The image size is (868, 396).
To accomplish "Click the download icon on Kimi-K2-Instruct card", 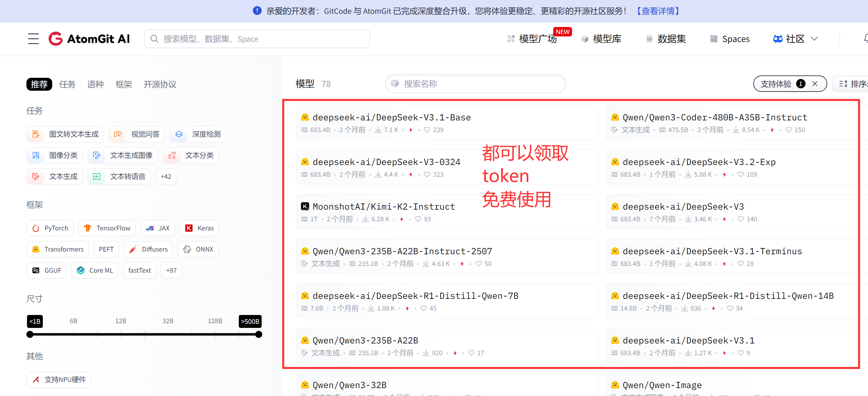I will pyautogui.click(x=365, y=219).
